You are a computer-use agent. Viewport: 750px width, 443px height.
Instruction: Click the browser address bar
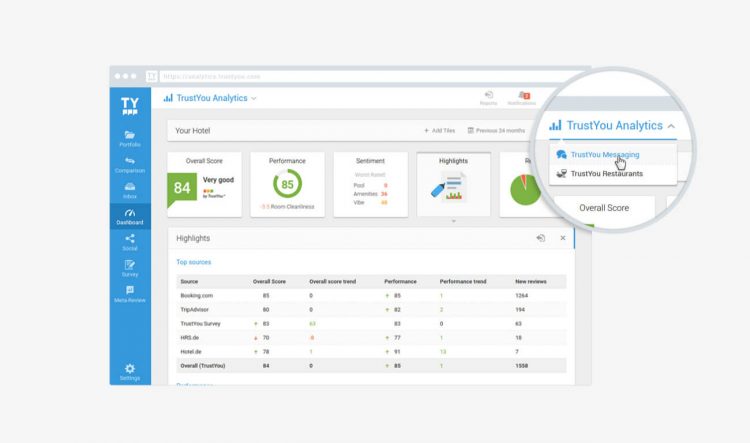pos(368,77)
